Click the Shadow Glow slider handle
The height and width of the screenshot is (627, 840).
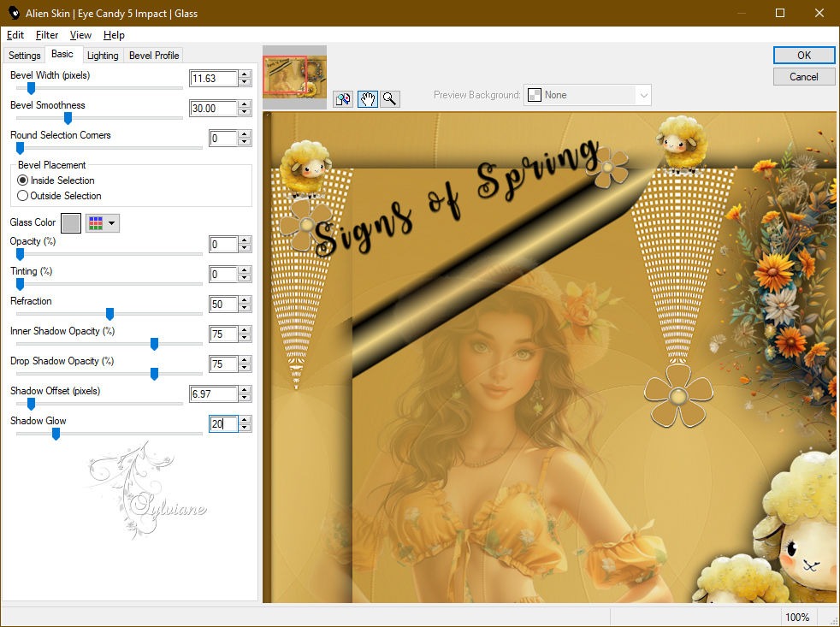coord(56,434)
